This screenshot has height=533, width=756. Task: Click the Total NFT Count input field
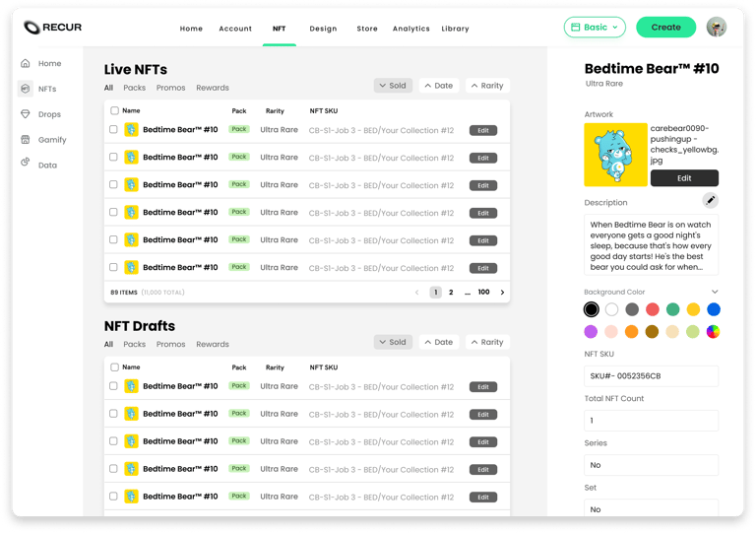[x=651, y=421]
